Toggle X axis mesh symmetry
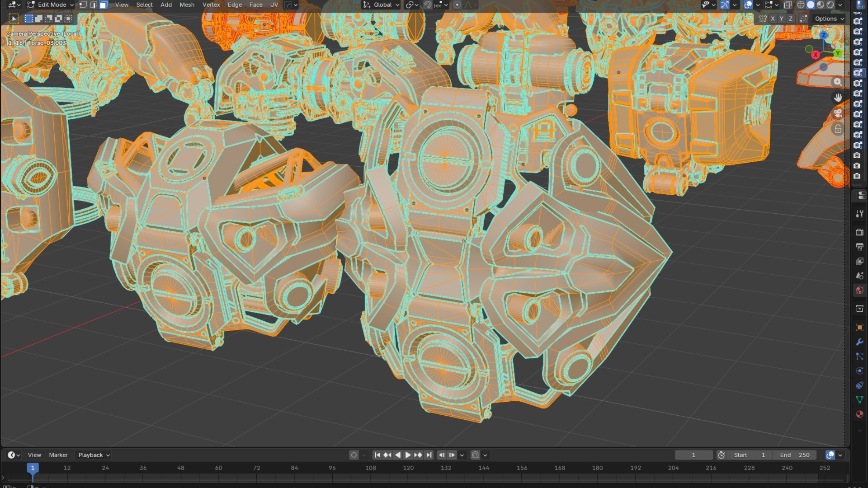This screenshot has width=868, height=488. 773,19
